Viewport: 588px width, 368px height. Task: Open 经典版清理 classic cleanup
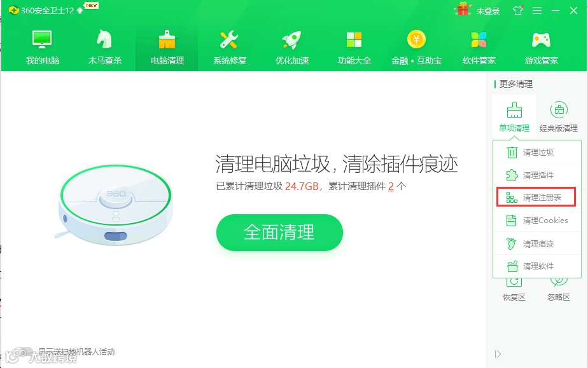point(558,116)
